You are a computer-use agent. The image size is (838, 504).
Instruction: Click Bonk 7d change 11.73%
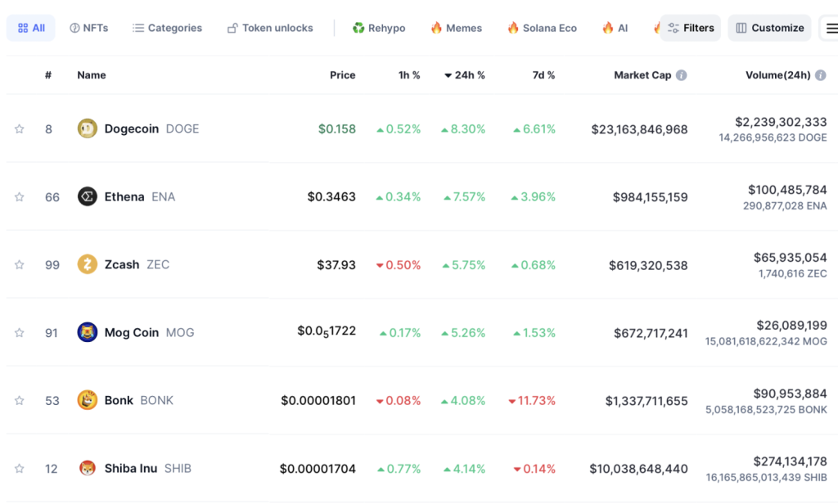click(x=532, y=400)
